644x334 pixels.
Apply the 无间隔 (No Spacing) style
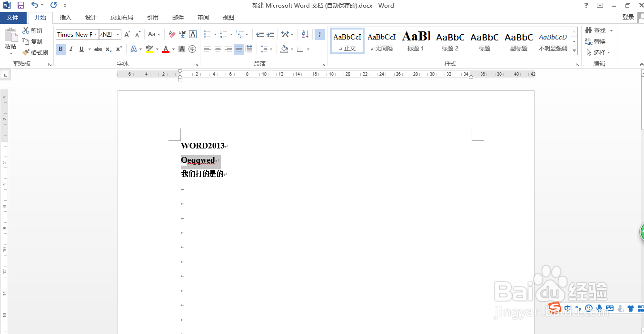click(381, 41)
